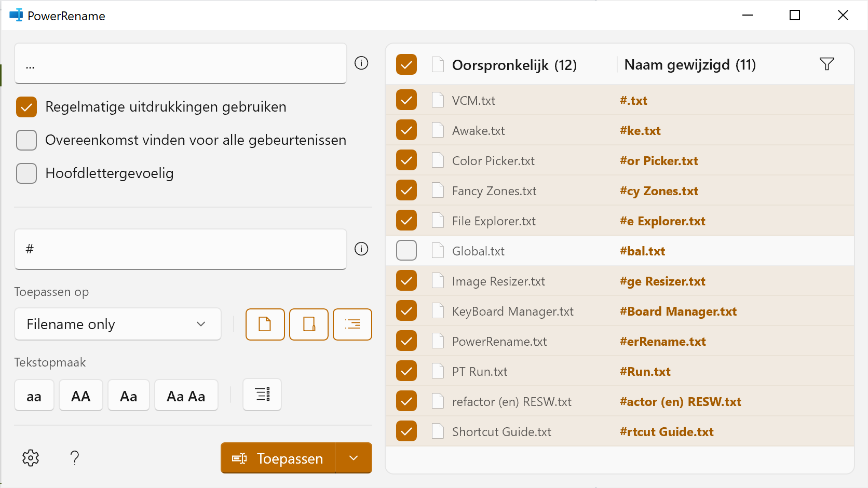The width and height of the screenshot is (868, 488).
Task: Check the checkbox for Global.txt
Action: point(406,250)
